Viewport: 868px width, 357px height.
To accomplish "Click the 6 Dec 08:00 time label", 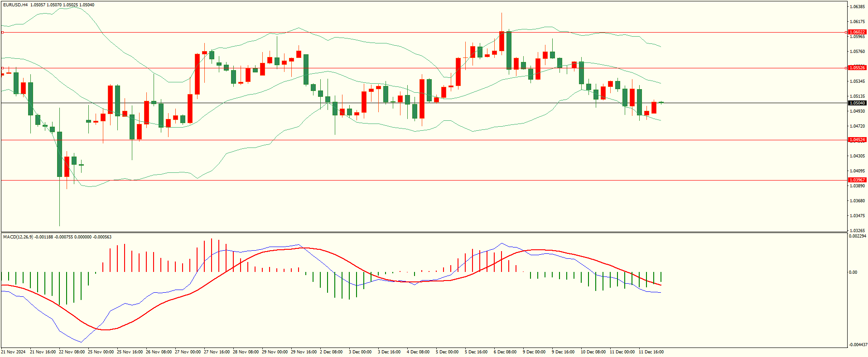I will [505, 352].
